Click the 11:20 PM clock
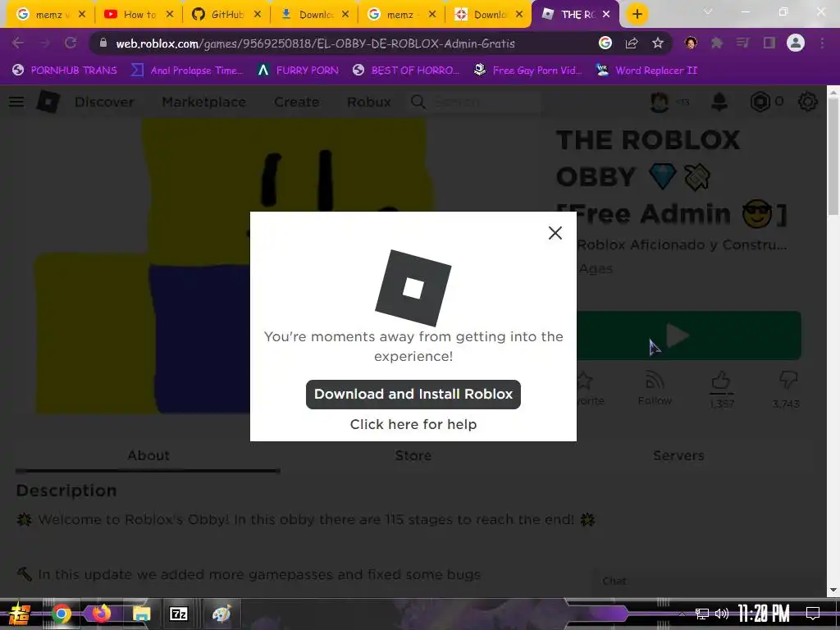 (764, 614)
